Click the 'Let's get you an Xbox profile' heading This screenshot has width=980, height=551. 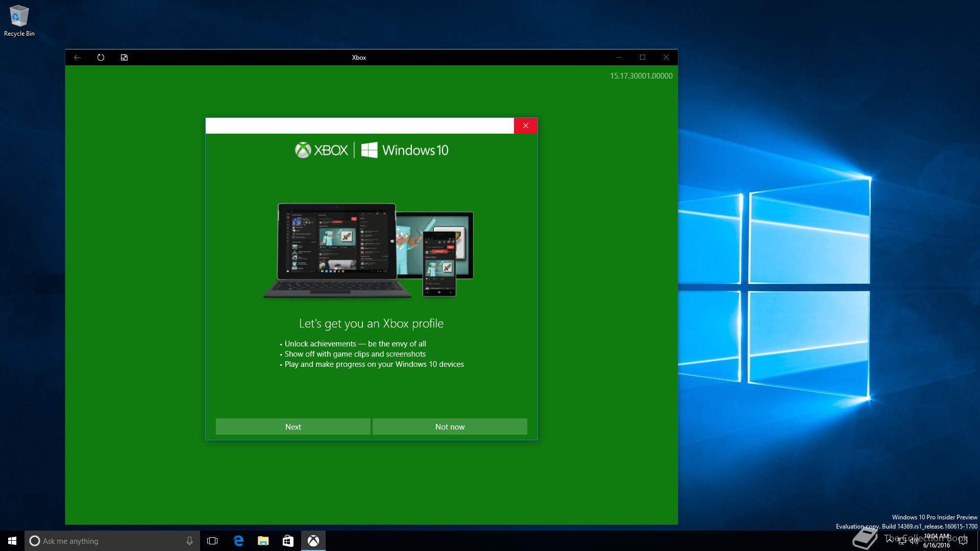tap(371, 323)
